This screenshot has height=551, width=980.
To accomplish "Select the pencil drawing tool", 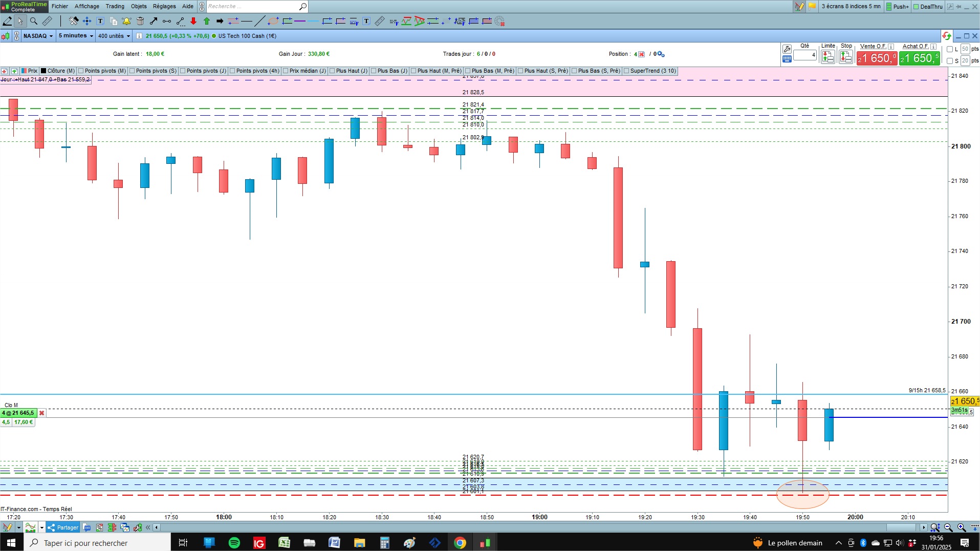I will (x=7, y=21).
